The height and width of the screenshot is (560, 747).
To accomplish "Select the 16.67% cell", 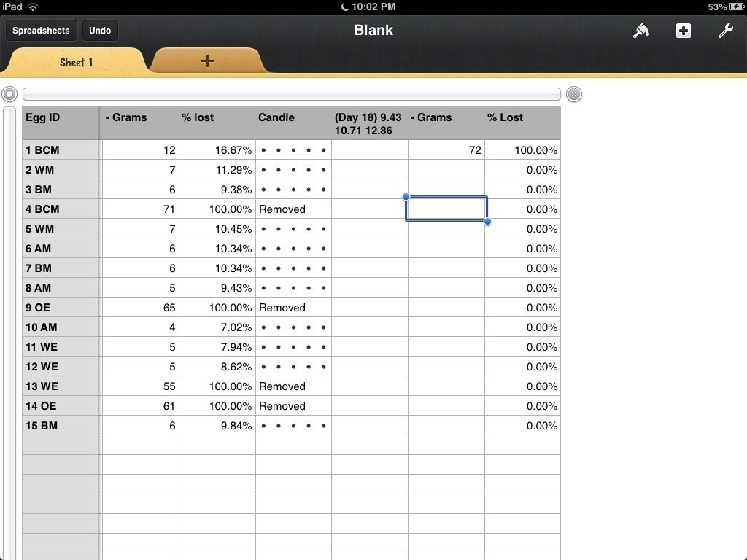I will tap(217, 150).
